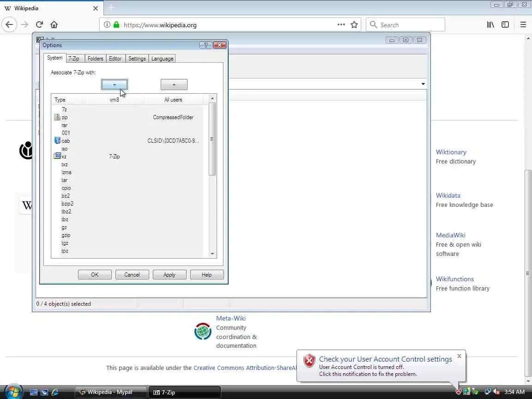Click file type list scroll up arrow
This screenshot has height=399, width=532.
(x=212, y=98)
